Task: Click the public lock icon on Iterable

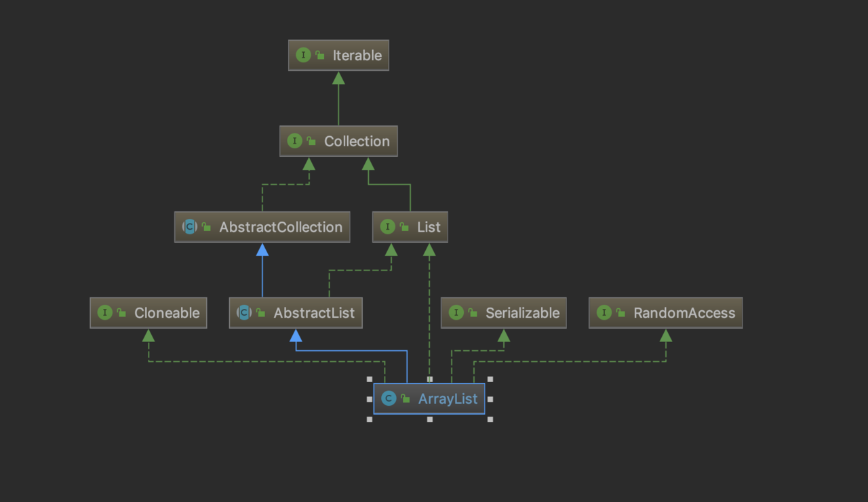Action: click(x=320, y=56)
